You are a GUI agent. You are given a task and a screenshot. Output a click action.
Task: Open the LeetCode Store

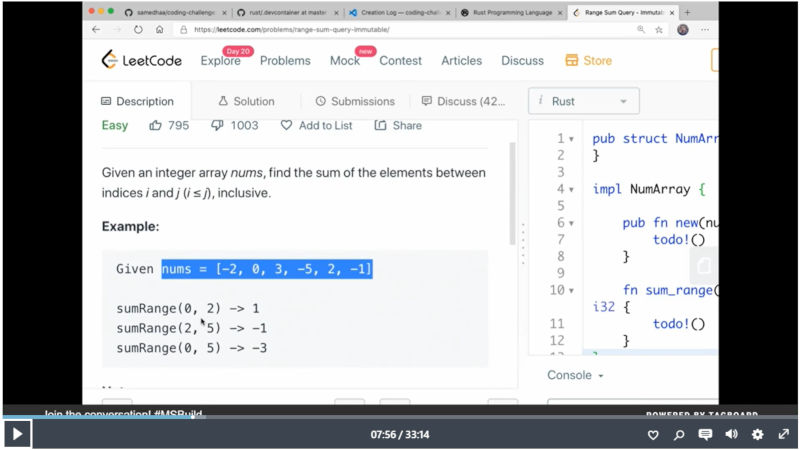pos(588,60)
